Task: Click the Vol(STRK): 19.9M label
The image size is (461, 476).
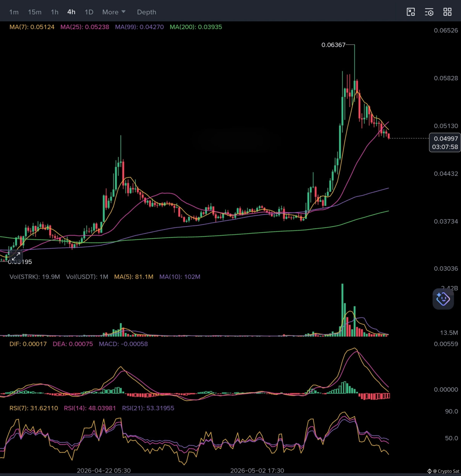Action: (x=35, y=277)
